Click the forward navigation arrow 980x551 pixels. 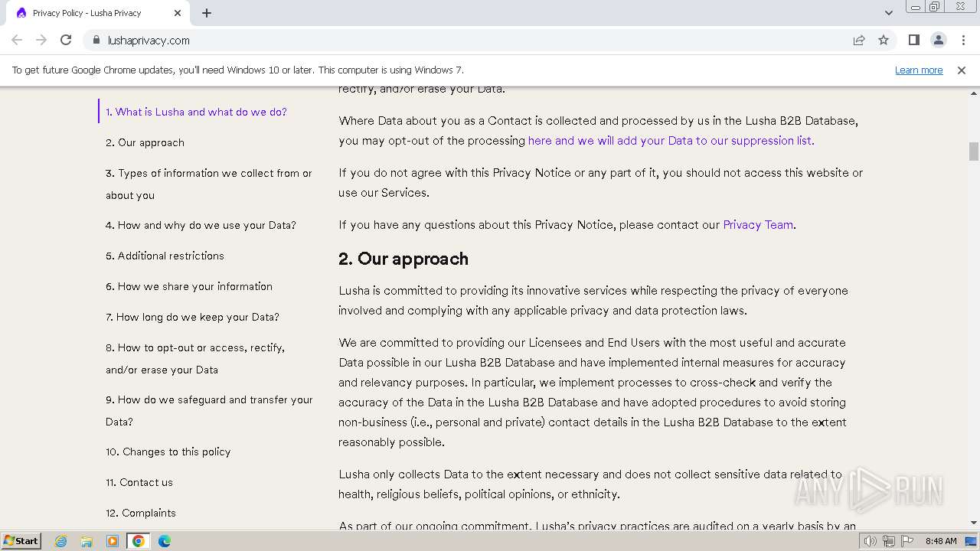point(41,40)
